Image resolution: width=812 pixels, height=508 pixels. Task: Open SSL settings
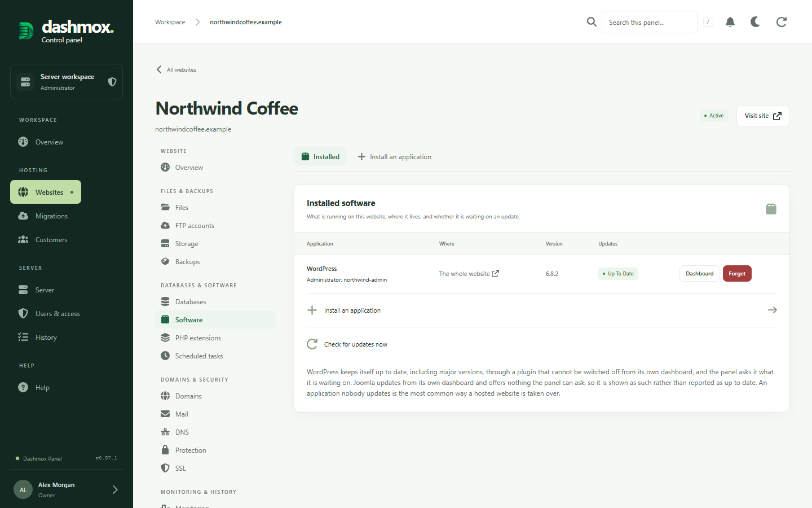pyautogui.click(x=215, y=468)
